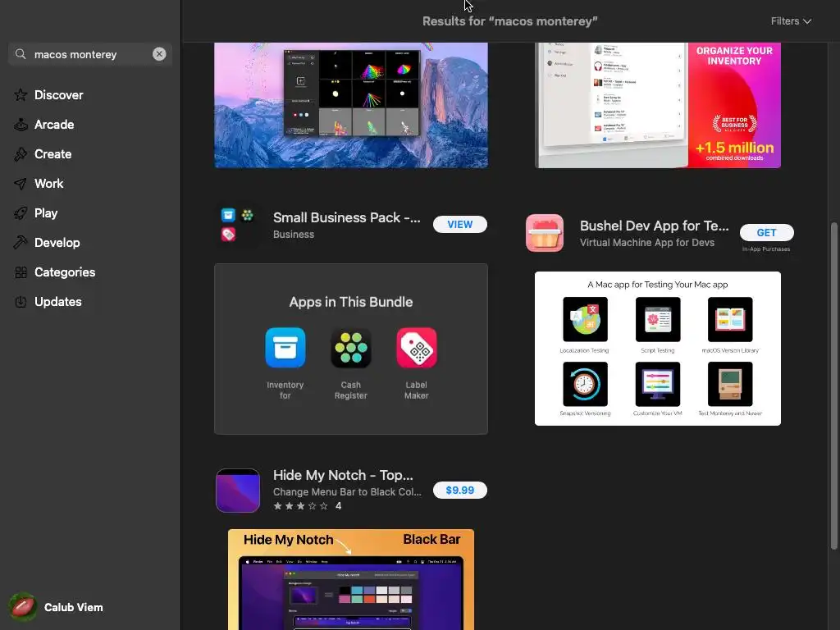Image resolution: width=840 pixels, height=630 pixels.
Task: Click the Test Monterey and Newer icon
Action: 729,384
